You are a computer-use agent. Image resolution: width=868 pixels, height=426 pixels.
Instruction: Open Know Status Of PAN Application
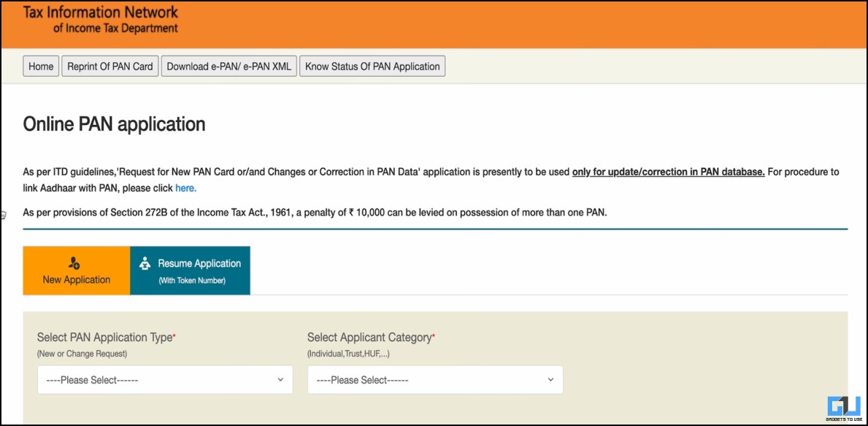372,66
